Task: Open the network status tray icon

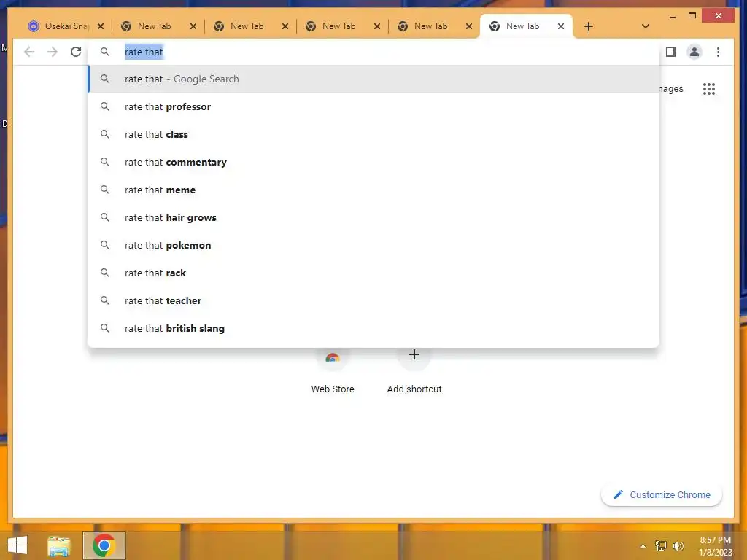Action: [x=660, y=546]
